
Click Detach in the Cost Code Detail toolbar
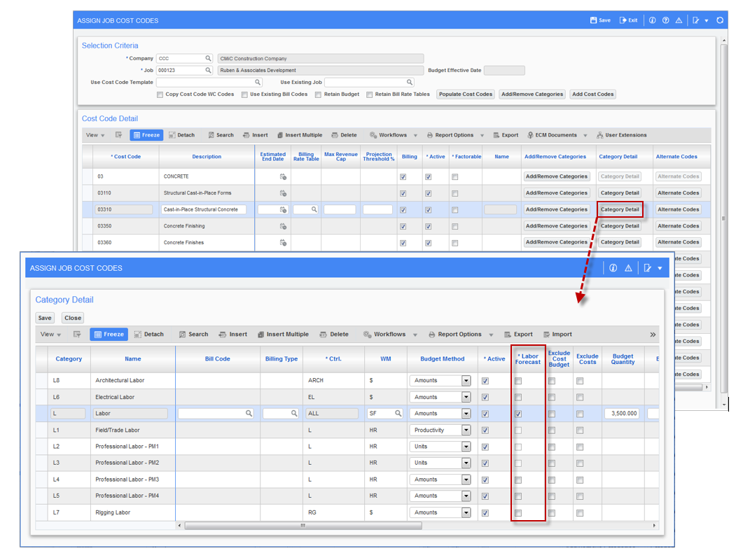tap(181, 135)
